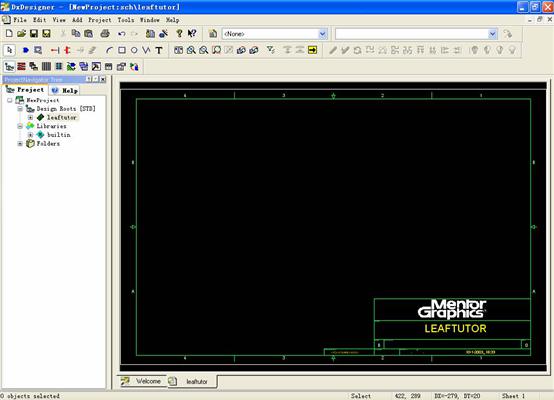This screenshot has width=554, height=400.
Task: Select the thick red Bus tool
Action: 67,50
